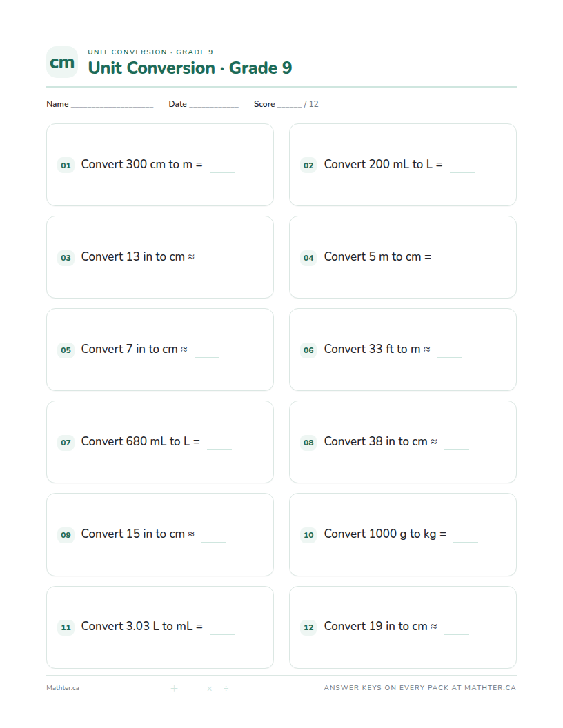
Task: Click the text 'Convert 13 in to cm ≈'
Action: pyautogui.click(x=138, y=256)
